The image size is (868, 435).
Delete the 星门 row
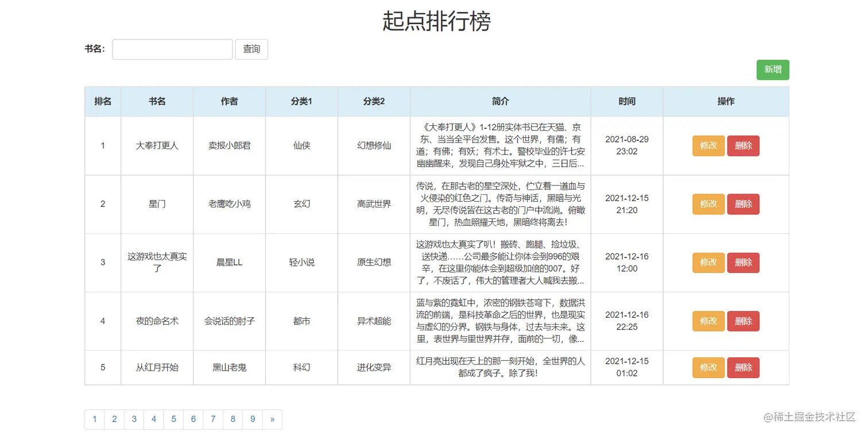pyautogui.click(x=743, y=205)
